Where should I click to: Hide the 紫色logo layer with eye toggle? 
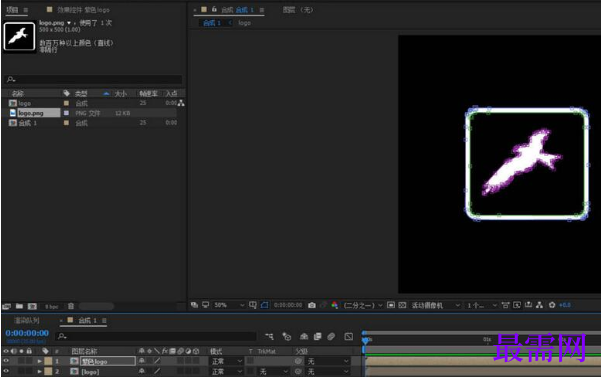[x=6, y=361]
